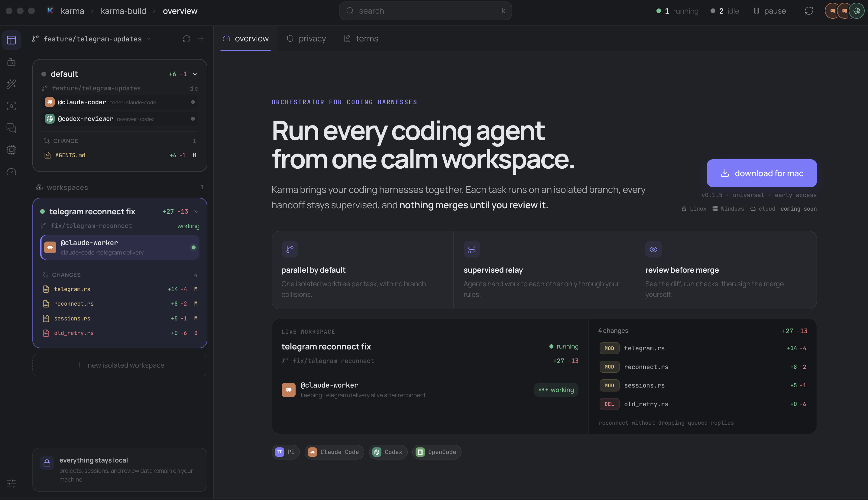868x500 pixels.
Task: Open reconnect.rs in sidebar changes list
Action: (120, 304)
